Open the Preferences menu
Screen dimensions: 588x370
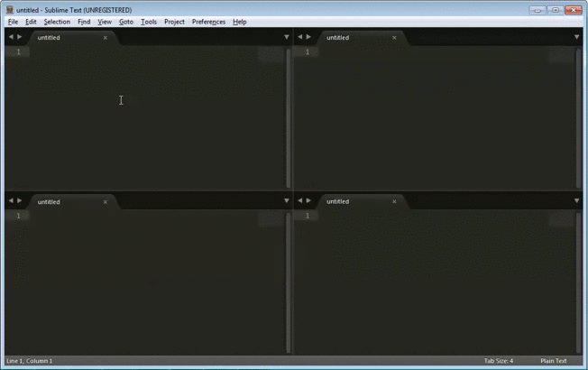click(208, 22)
